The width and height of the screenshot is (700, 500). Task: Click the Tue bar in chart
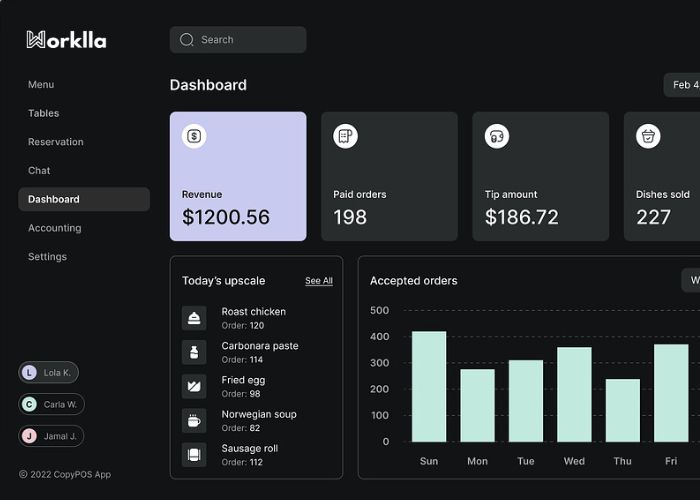pyautogui.click(x=526, y=401)
